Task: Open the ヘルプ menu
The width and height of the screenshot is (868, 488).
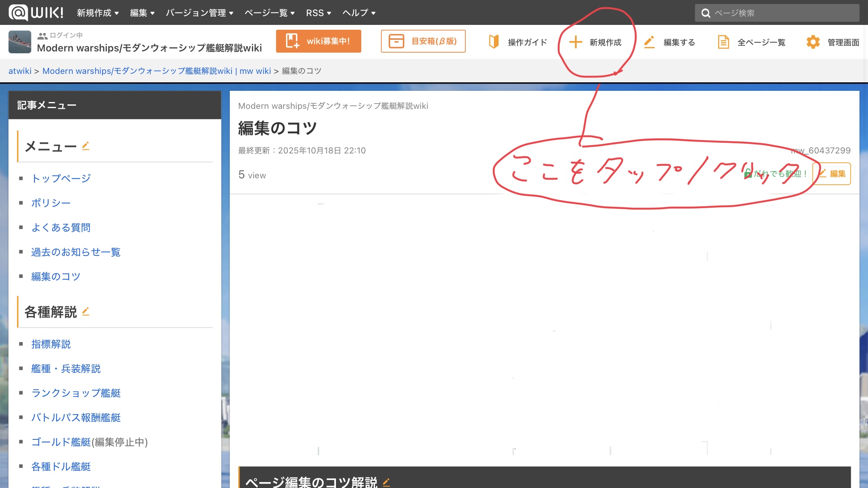Action: [x=358, y=13]
